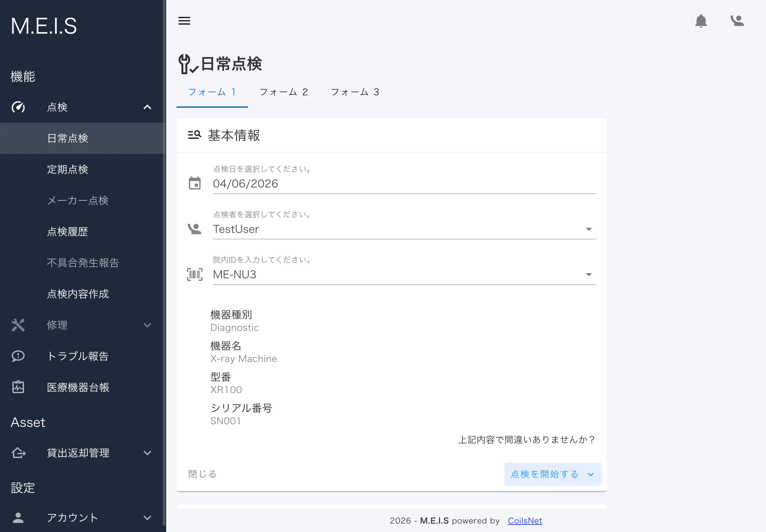Click the トラブル報告 alert bubble icon
The height and width of the screenshot is (532, 766).
(18, 356)
